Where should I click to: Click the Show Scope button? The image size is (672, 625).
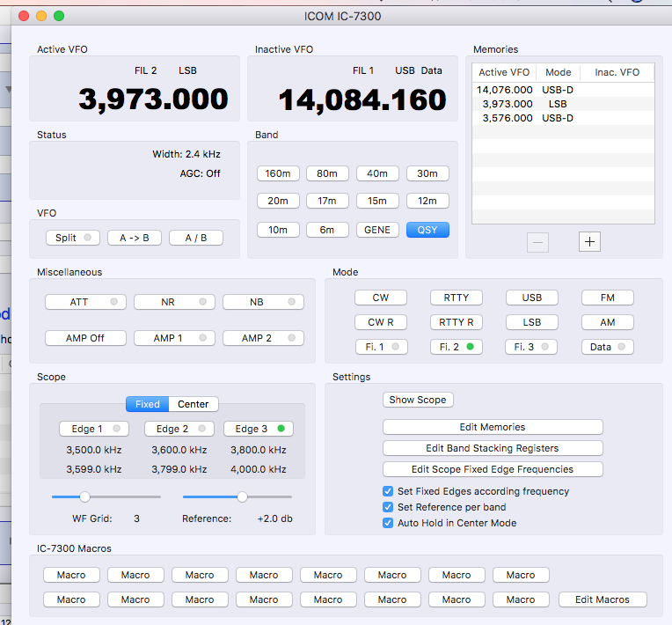click(x=418, y=400)
